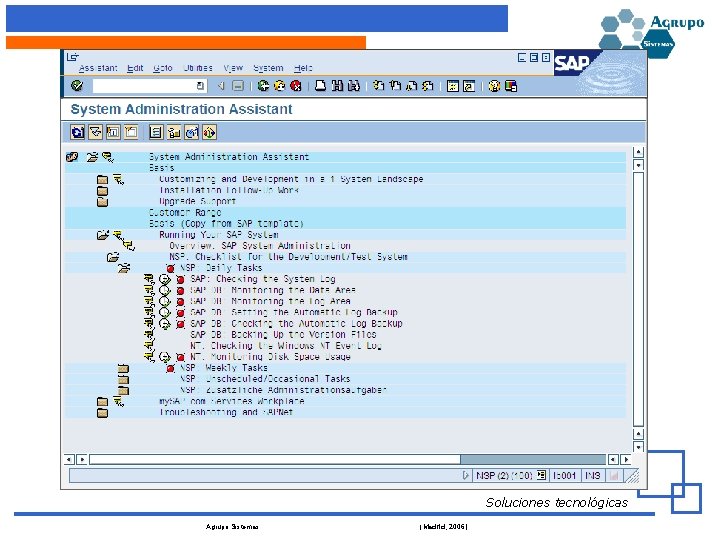Open the Utilities menu
Viewport: 720px width, 540px height.
[198, 68]
